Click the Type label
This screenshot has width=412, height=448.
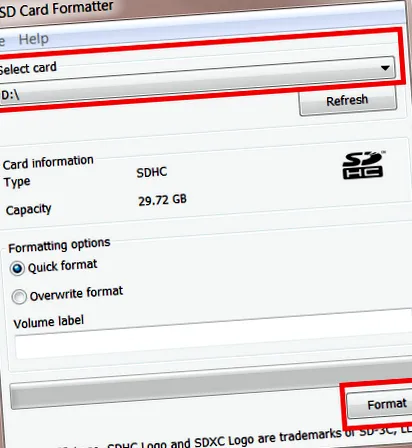17,182
